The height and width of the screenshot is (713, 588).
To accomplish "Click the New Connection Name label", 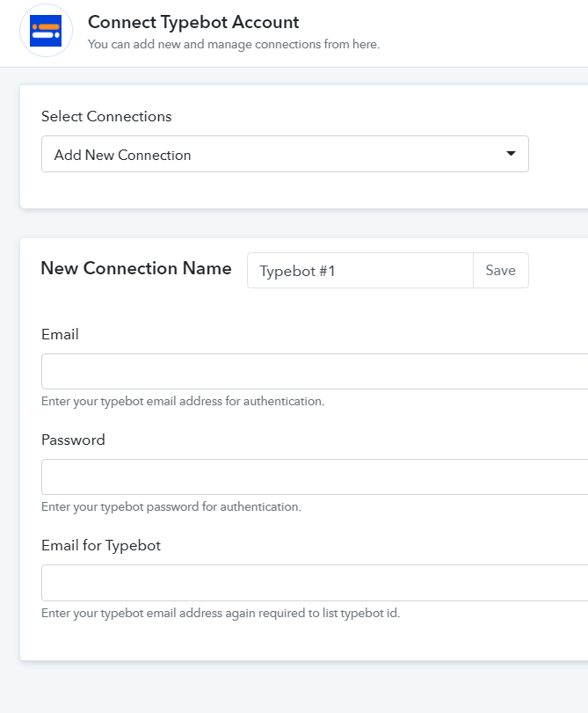I will [x=136, y=268].
